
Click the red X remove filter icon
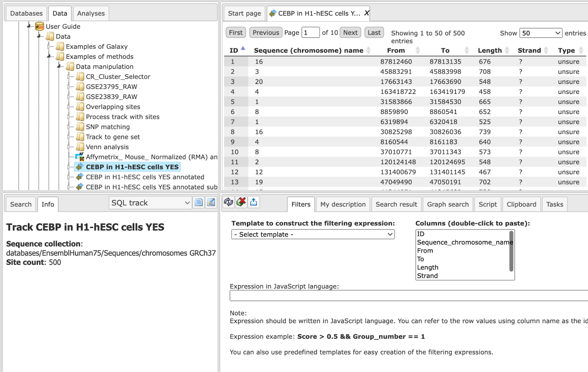coord(241,202)
